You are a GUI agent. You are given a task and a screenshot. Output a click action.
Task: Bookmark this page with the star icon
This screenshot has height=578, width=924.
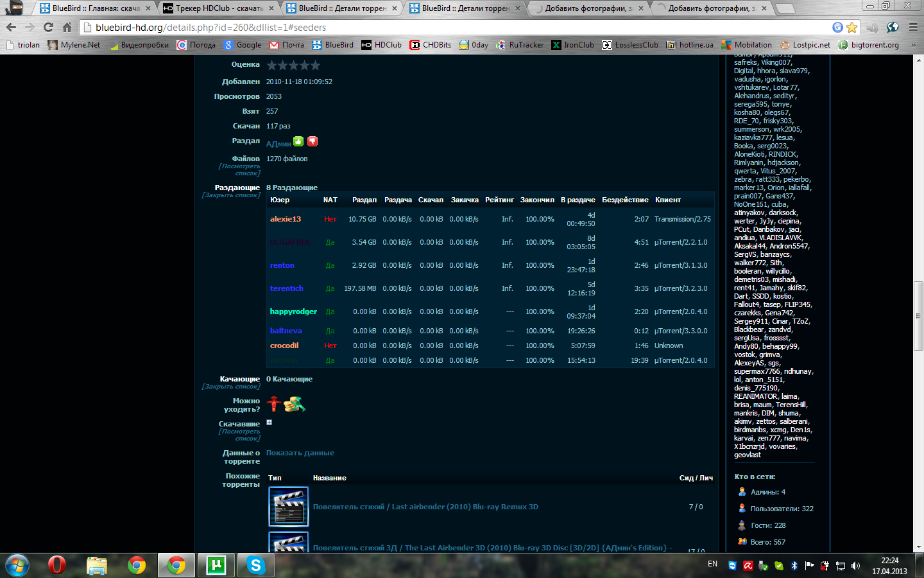852,27
